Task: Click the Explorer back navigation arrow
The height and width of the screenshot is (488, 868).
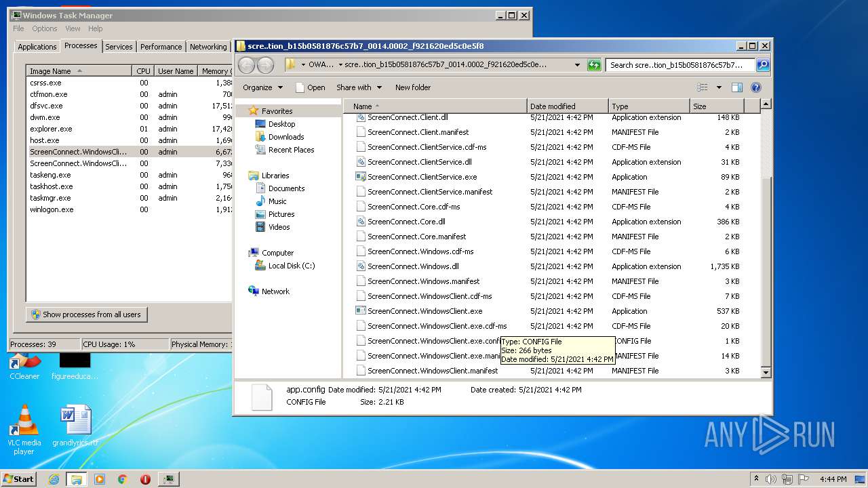Action: tap(246, 65)
